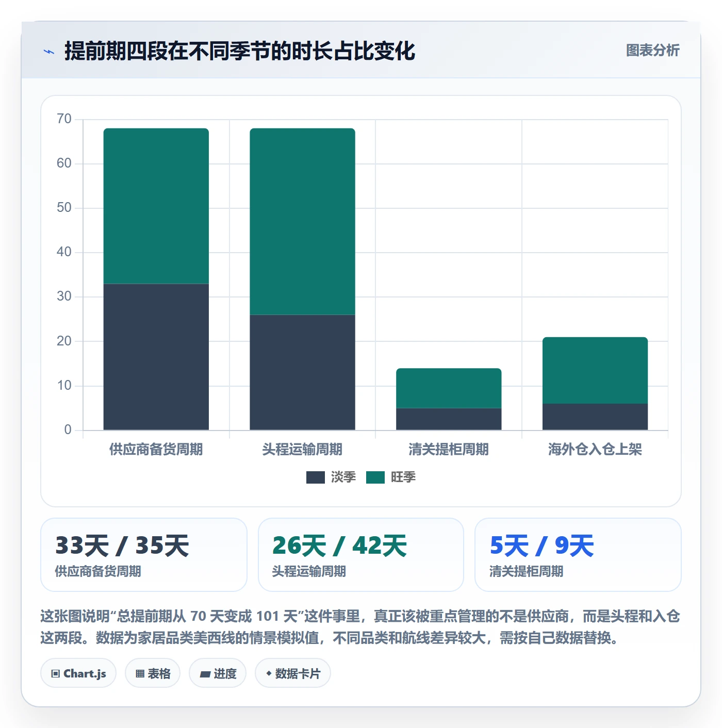Click the Chart.js tag
The width and height of the screenshot is (722, 728).
tap(78, 673)
